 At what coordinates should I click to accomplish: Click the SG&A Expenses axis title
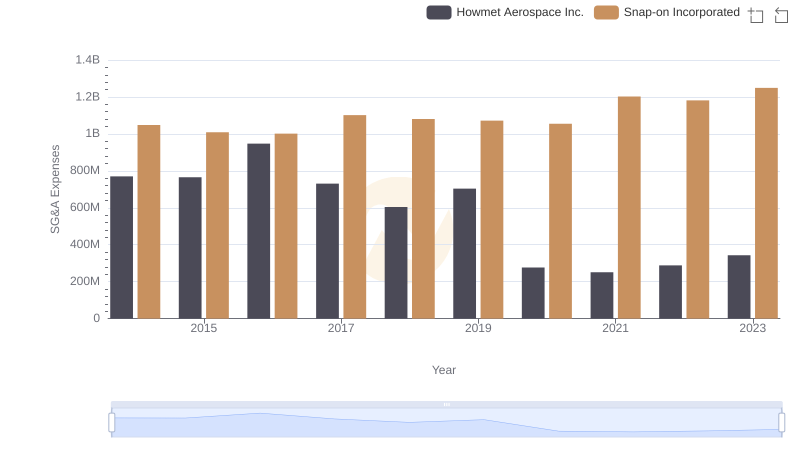[x=55, y=189]
